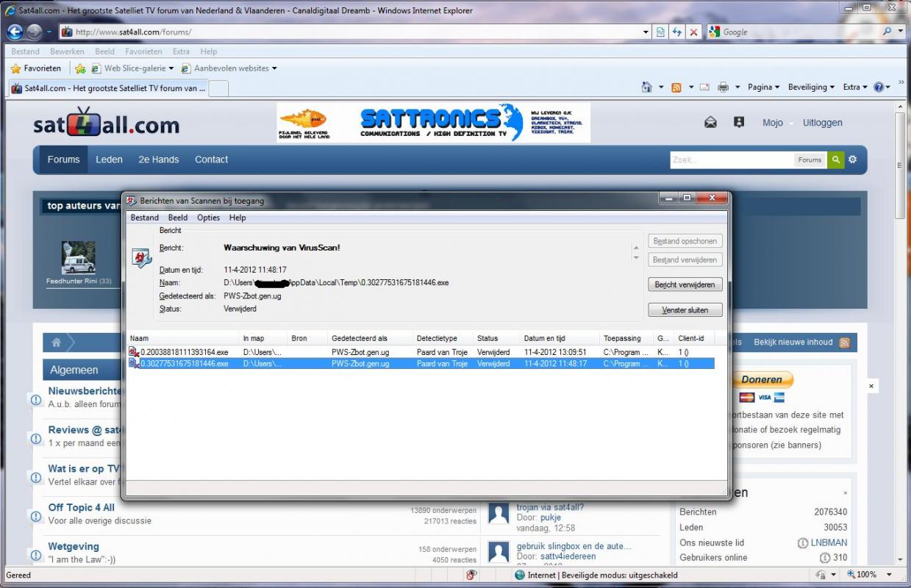The width and height of the screenshot is (911, 588).
Task: Expand the Aanbevolen websites dropdown
Action: pos(274,68)
